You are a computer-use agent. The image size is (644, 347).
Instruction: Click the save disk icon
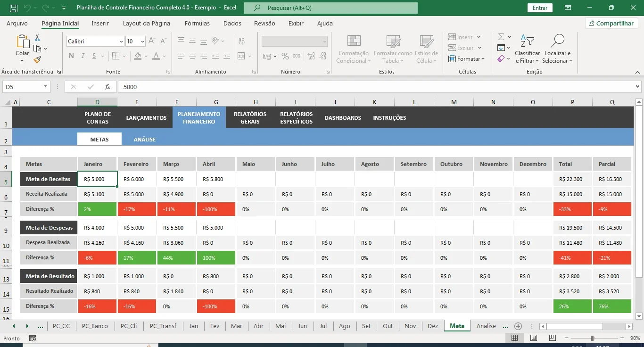tap(14, 8)
